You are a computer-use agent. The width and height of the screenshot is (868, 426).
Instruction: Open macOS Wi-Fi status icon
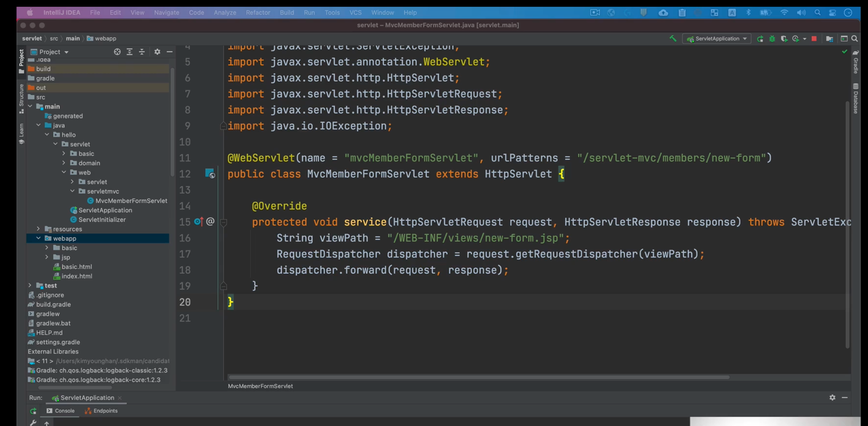point(784,13)
